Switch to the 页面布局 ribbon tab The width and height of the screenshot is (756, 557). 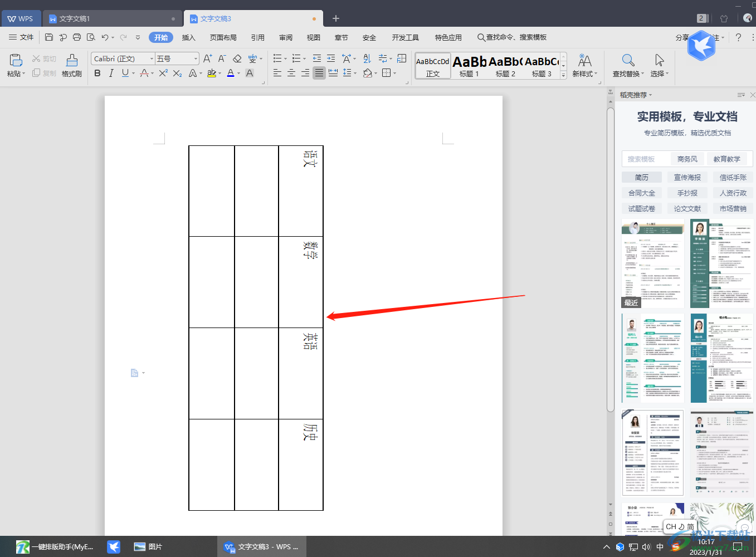tap(223, 37)
